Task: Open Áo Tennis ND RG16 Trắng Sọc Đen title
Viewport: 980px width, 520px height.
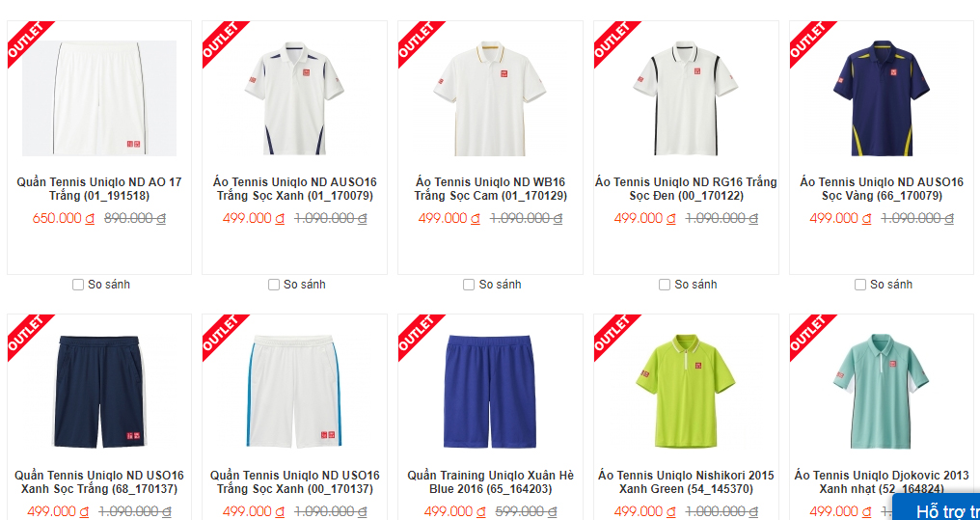Action: [x=686, y=189]
